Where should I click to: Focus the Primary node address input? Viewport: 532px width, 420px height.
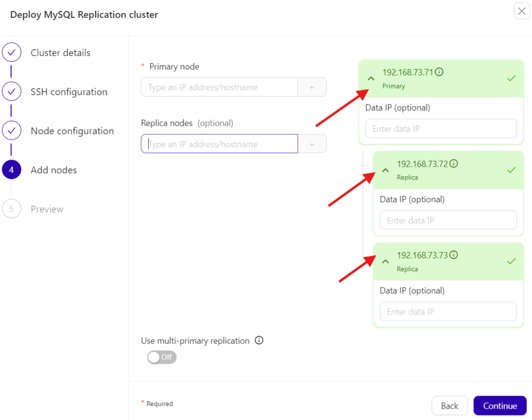(219, 87)
